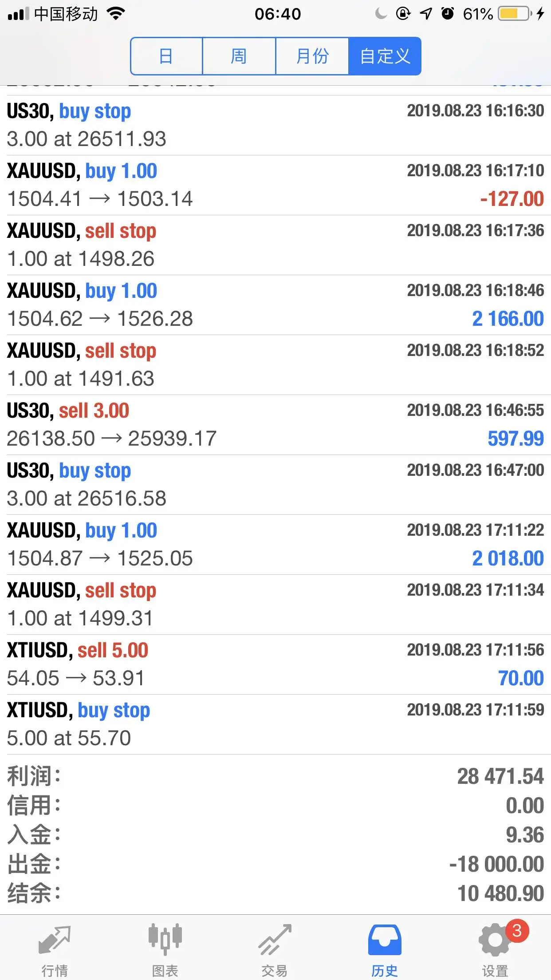Select the 自定义 custom period tab
Screen dimensions: 551x980
click(x=385, y=56)
